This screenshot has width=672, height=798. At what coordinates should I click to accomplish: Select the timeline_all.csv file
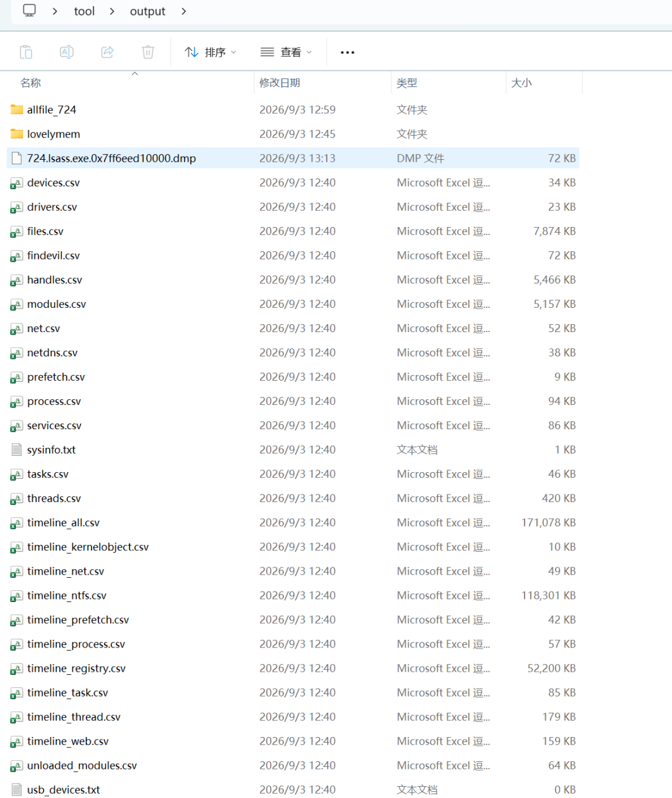pyautogui.click(x=293, y=522)
